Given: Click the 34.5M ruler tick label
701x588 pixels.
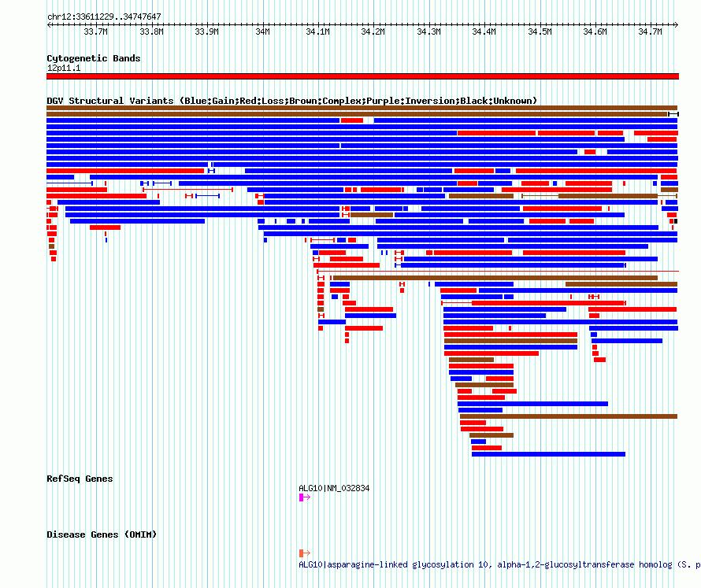Looking at the screenshot, I should pos(540,31).
